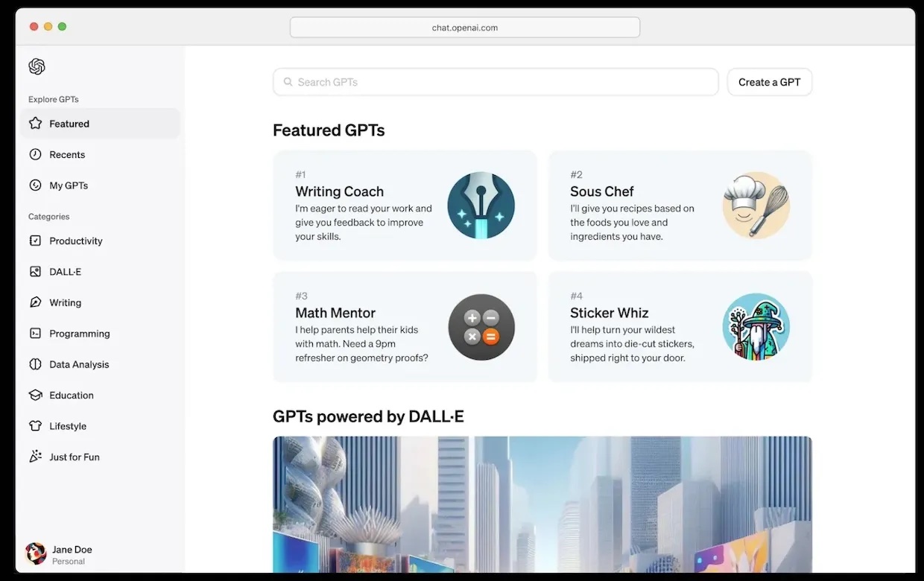Click Jane Doe account name

point(72,549)
